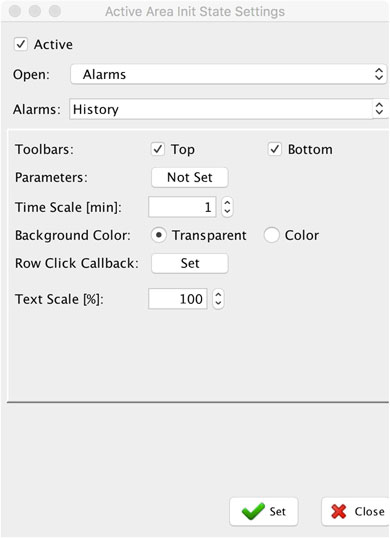Expand the Alarms dropdown showing History
Viewport: 390px width, 538px height.
coord(229,109)
